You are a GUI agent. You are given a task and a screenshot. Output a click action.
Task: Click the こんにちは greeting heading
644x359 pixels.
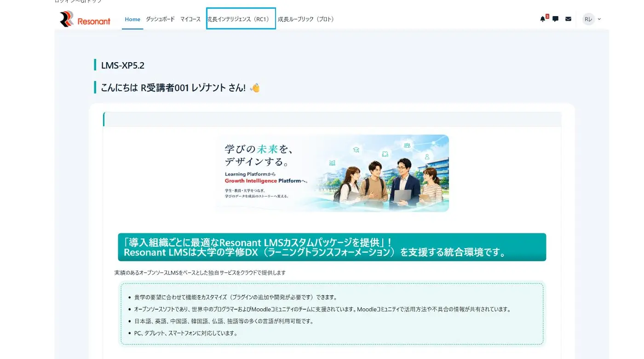180,87
